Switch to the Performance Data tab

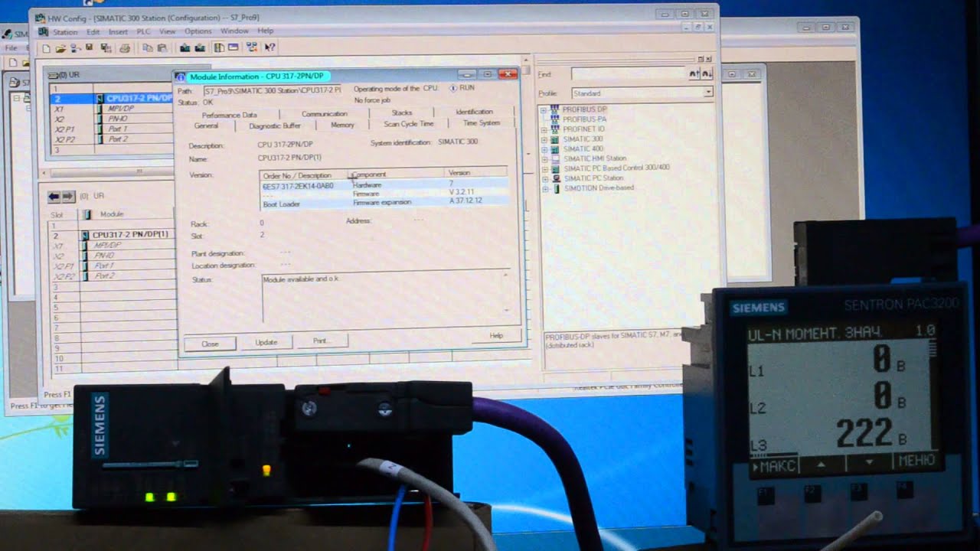[229, 115]
